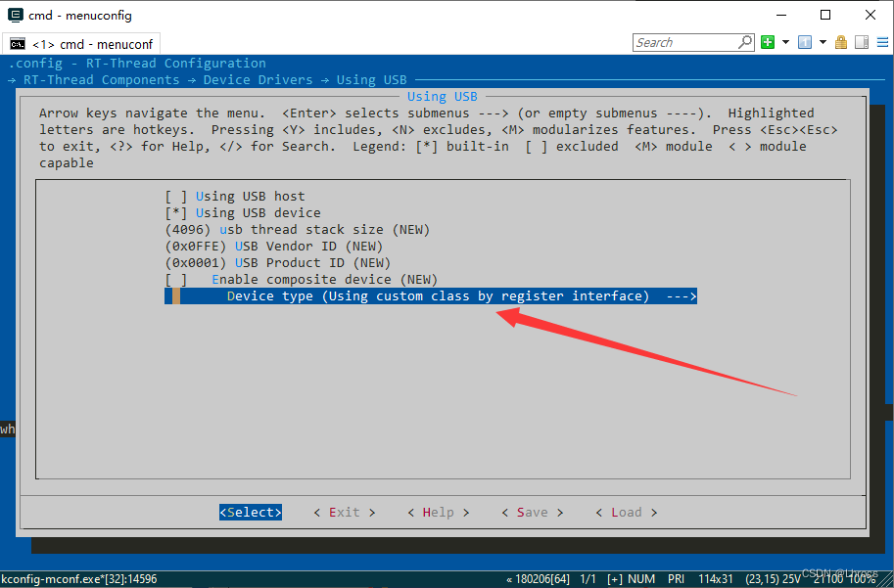Select the 'usb thread stack size' entry
Viewport: 894px width, 588px height.
297,230
